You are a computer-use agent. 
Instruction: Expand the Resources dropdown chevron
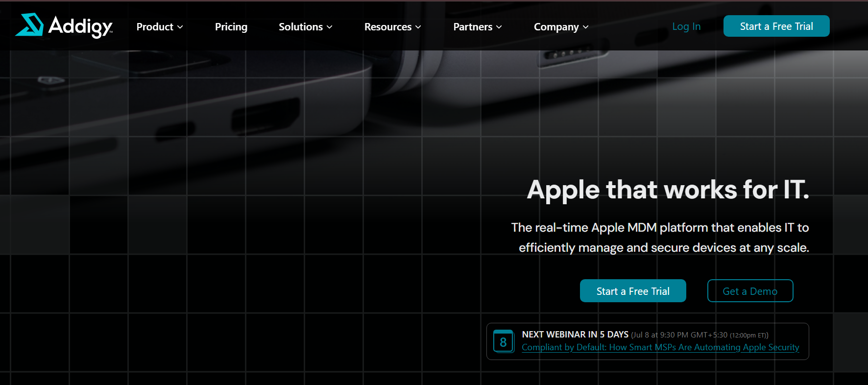tap(418, 27)
